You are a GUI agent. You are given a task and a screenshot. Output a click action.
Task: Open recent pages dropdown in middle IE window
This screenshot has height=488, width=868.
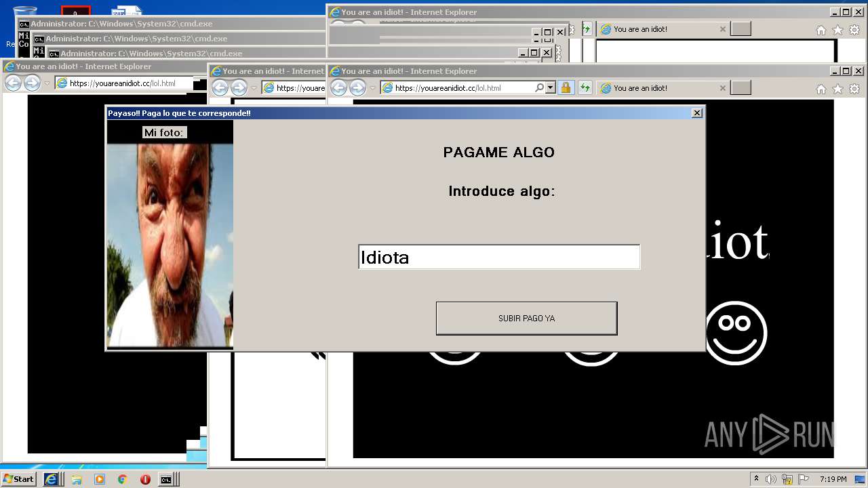click(254, 88)
